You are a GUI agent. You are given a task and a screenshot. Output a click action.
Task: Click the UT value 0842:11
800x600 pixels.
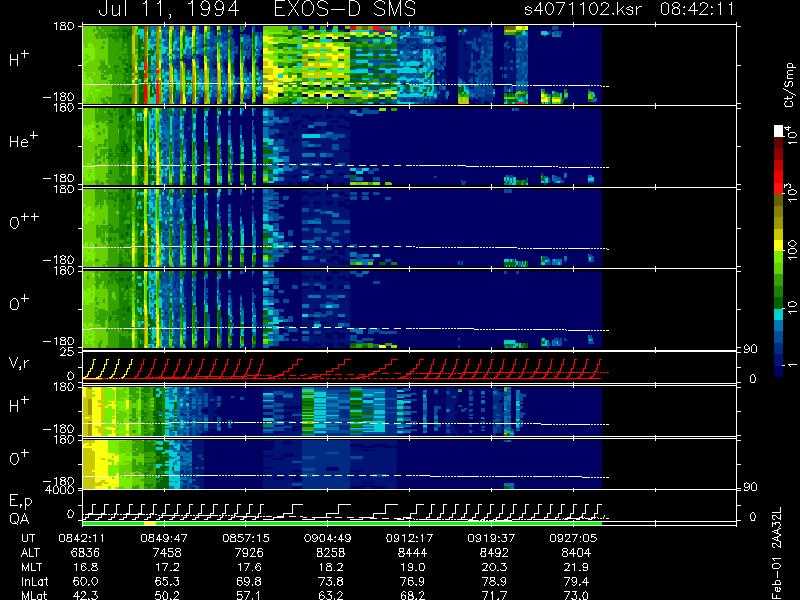click(82, 538)
